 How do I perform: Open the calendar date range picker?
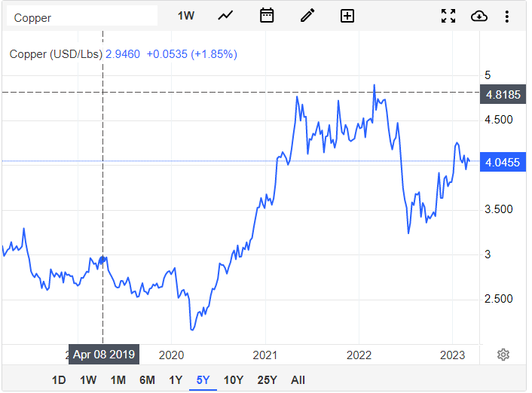tap(267, 16)
